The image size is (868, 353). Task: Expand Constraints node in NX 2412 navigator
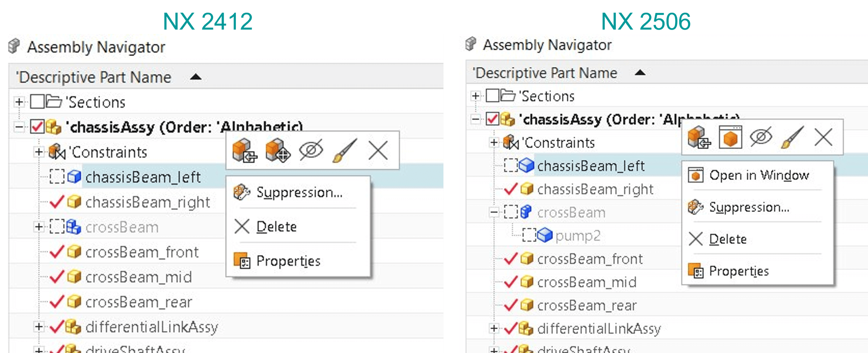pyautogui.click(x=39, y=152)
